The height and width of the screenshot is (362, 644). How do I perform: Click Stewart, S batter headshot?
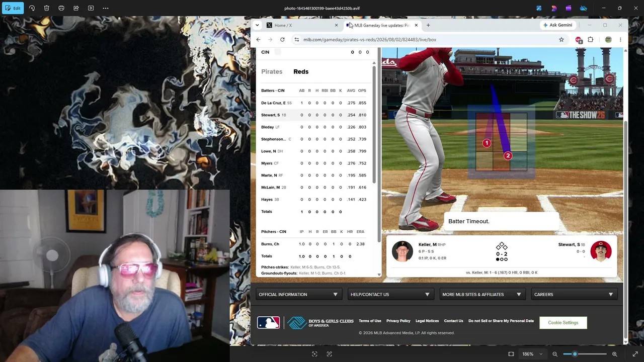(601, 251)
